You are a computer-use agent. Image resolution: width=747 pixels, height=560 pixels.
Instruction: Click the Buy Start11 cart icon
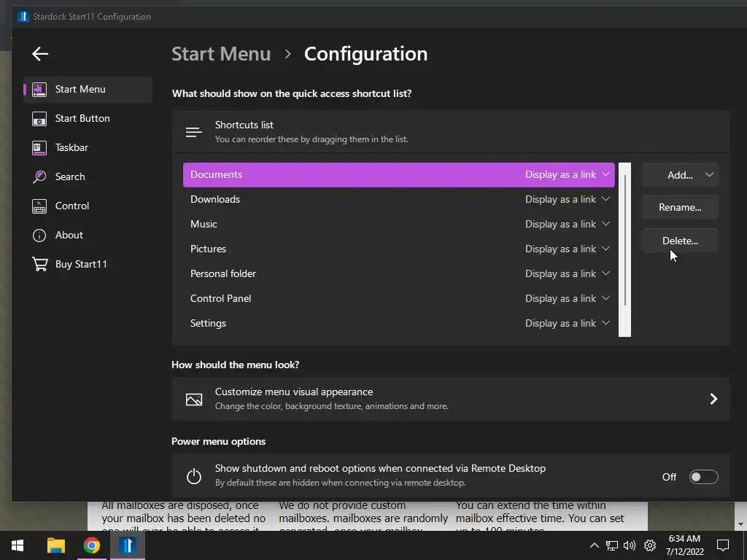(x=40, y=264)
